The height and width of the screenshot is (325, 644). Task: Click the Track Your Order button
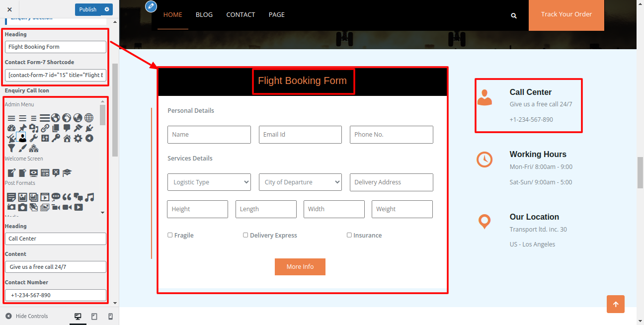(x=566, y=14)
